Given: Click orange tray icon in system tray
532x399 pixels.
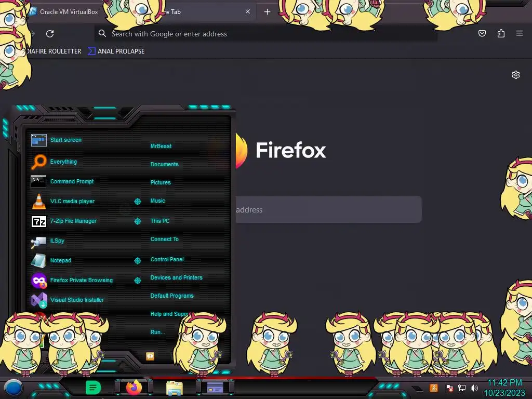Looking at the screenshot, I should [x=434, y=388].
